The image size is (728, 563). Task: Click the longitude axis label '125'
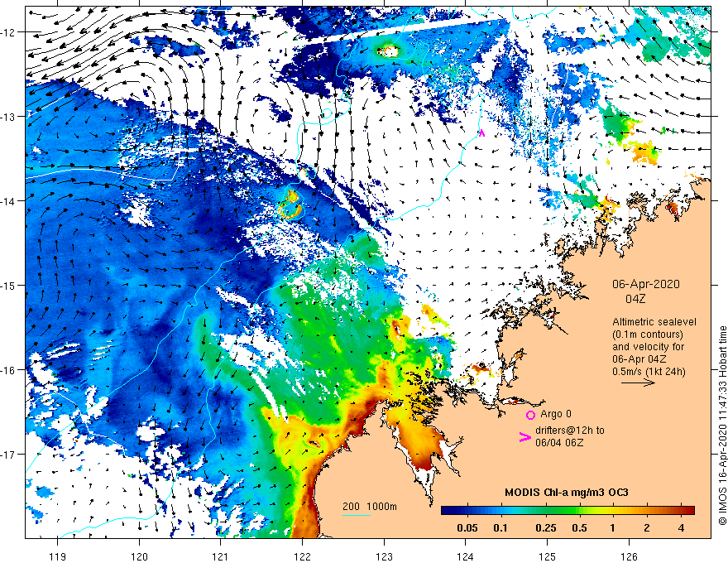tap(548, 556)
